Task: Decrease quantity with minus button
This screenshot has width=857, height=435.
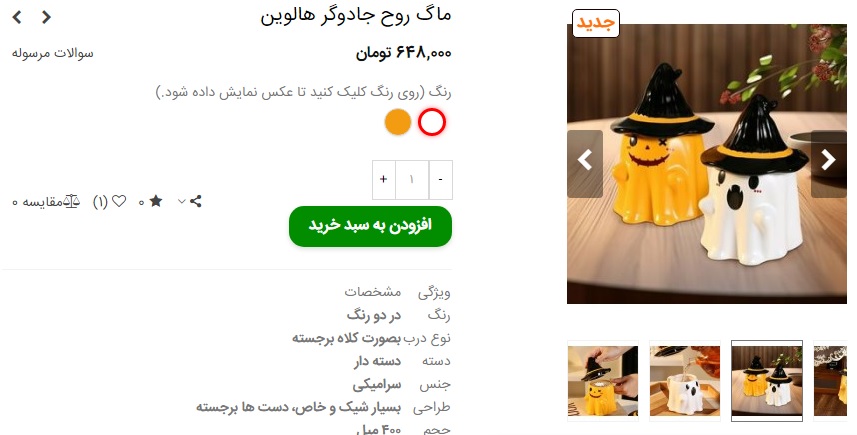Action: (x=441, y=179)
